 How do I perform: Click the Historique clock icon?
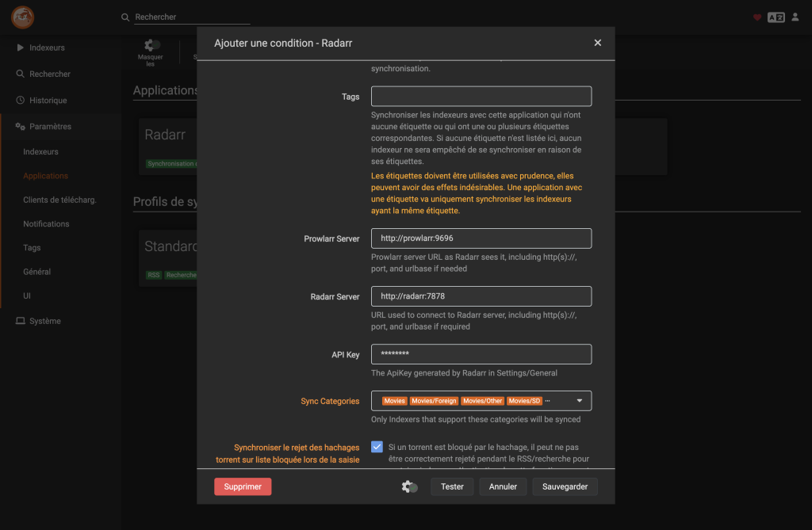click(x=20, y=100)
